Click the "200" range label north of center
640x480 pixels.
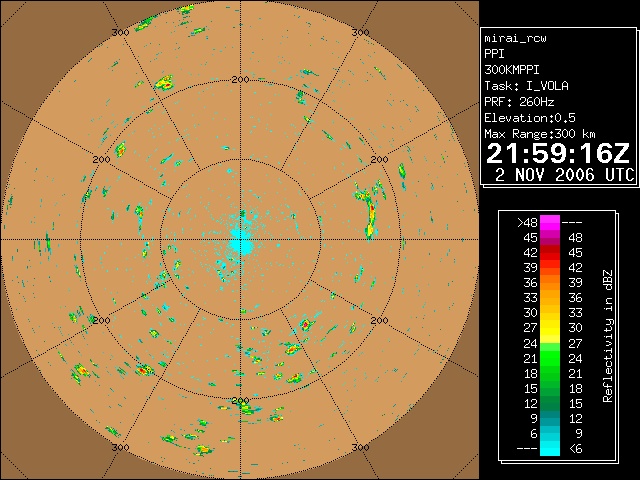[240, 80]
